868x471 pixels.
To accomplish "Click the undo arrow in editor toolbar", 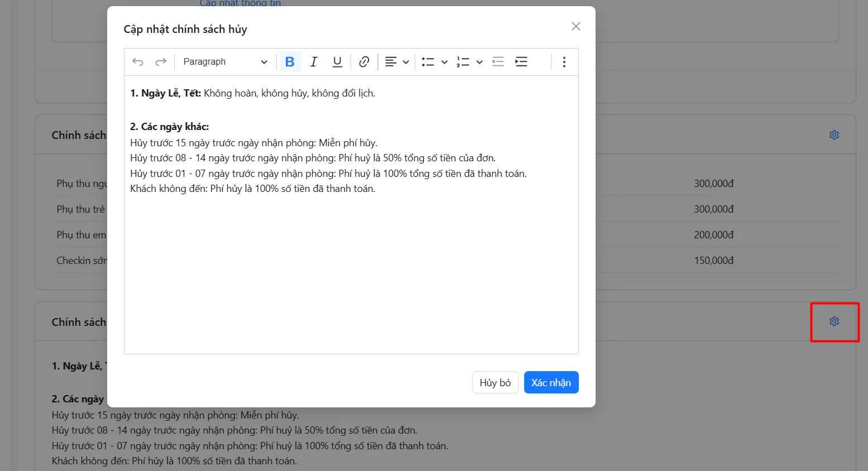I will [x=138, y=62].
